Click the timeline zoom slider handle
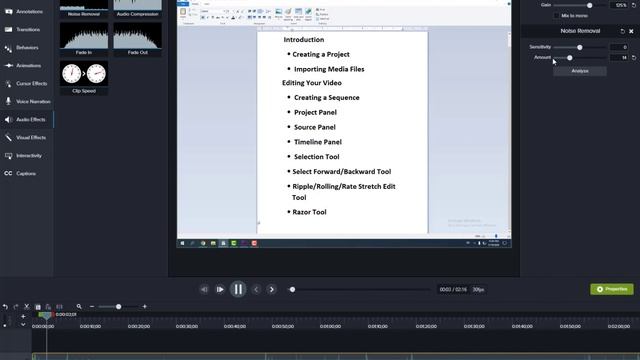The width and height of the screenshot is (640, 360). coord(118,307)
